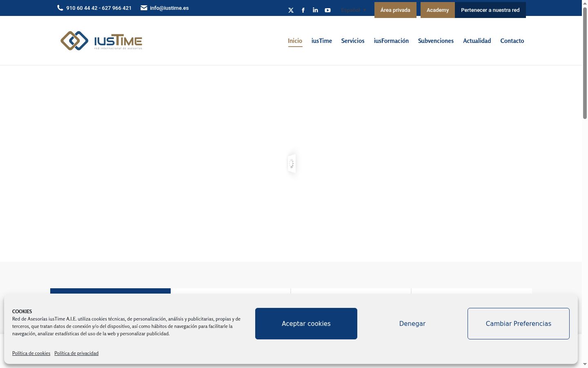Open the X (Twitter) social icon
Screen dimensions: 588x368
[x=291, y=10]
